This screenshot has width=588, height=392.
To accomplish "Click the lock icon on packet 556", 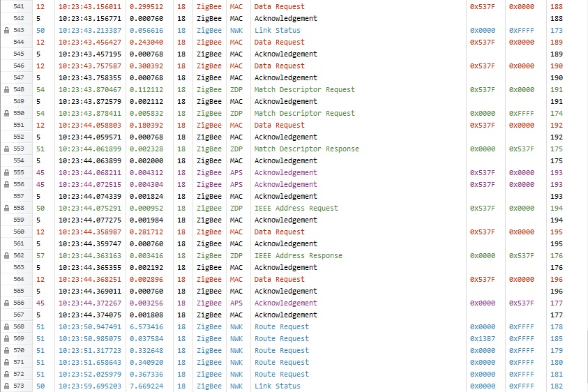I will coord(6,185).
